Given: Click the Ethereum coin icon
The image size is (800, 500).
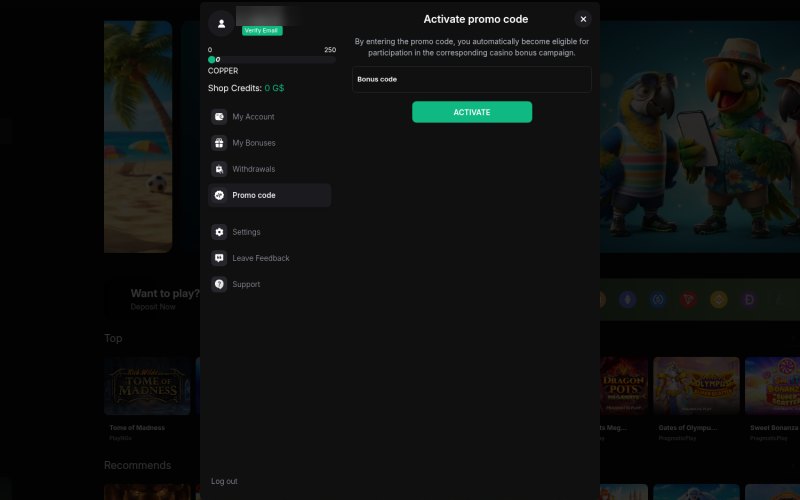Looking at the screenshot, I should pos(628,299).
